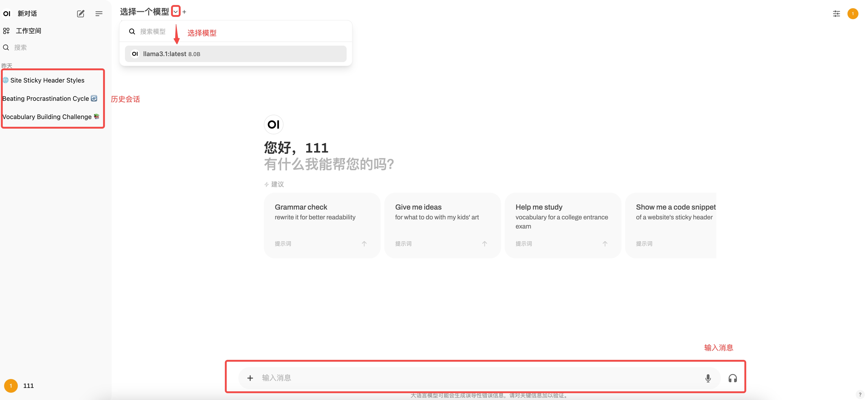The height and width of the screenshot is (400, 868).
Task: Open user menu 111 at sidebar bottom
Action: (x=28, y=385)
